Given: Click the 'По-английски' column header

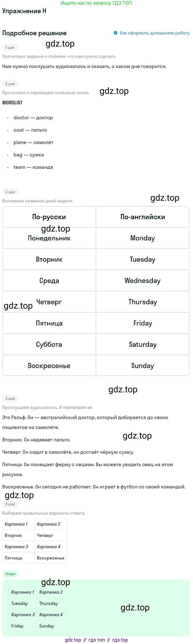Looking at the screenshot, I should click(x=143, y=217).
